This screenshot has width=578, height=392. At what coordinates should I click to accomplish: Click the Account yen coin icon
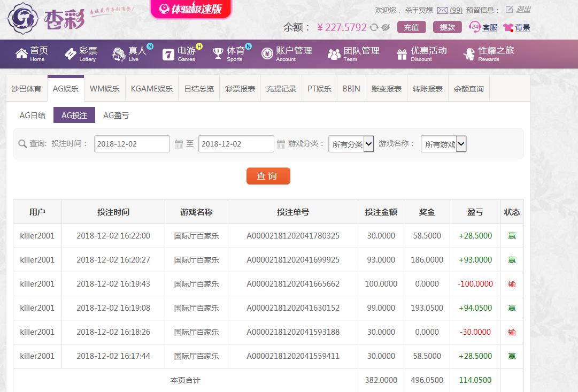[267, 54]
